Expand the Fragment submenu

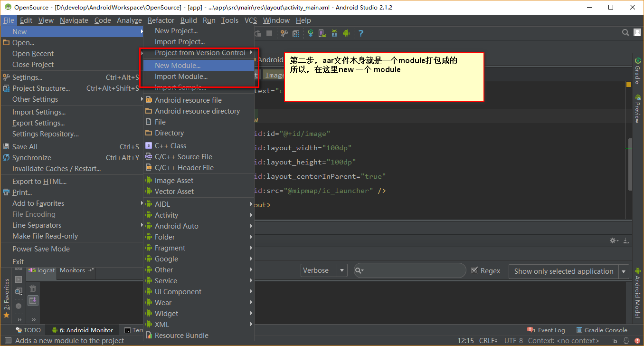click(199, 248)
